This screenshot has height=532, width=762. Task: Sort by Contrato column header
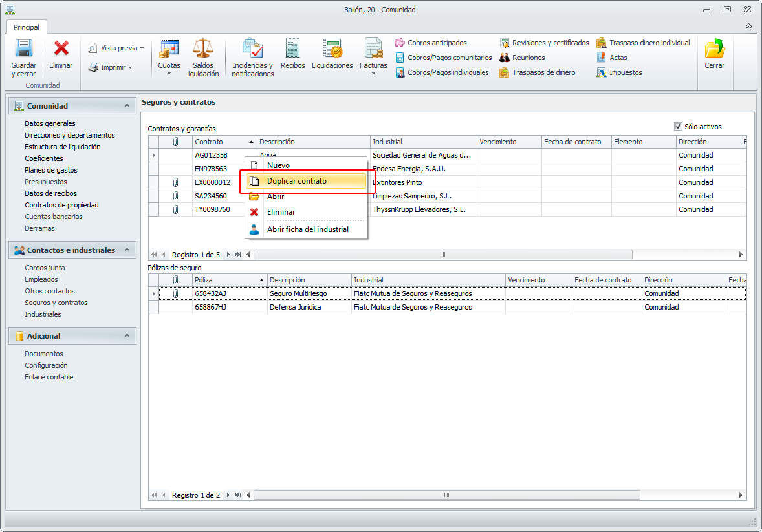(x=224, y=142)
